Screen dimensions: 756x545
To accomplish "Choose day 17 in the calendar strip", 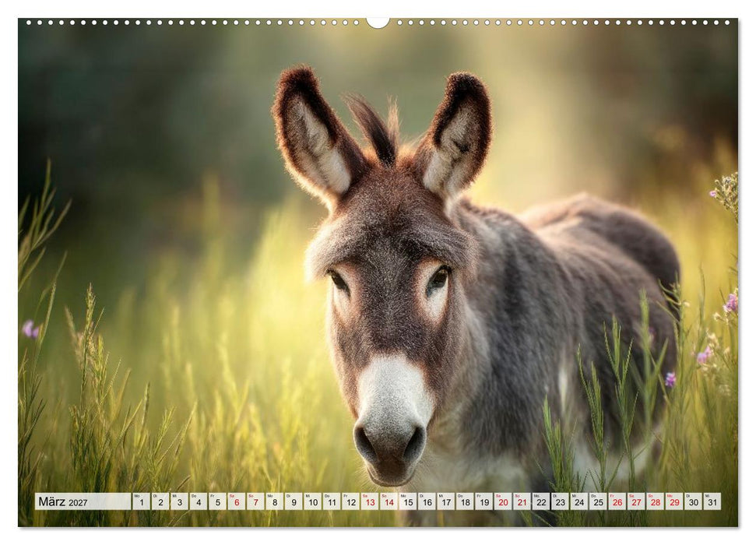I will click(x=446, y=501).
